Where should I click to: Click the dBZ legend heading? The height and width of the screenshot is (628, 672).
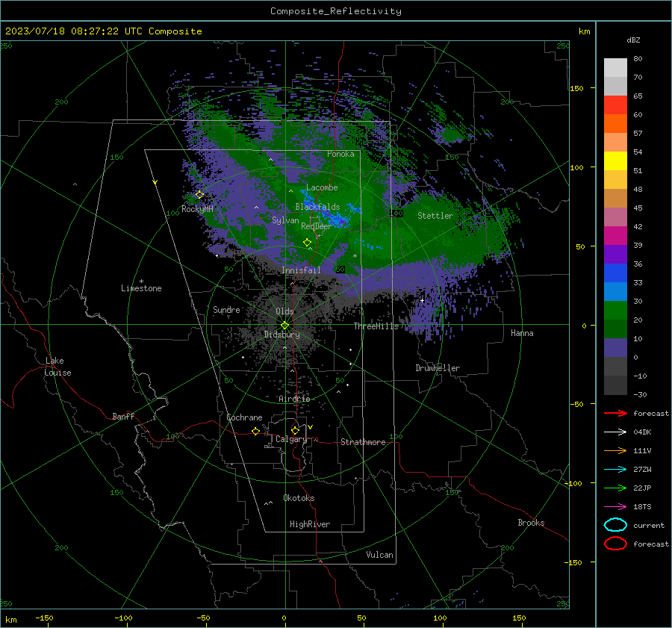633,40
